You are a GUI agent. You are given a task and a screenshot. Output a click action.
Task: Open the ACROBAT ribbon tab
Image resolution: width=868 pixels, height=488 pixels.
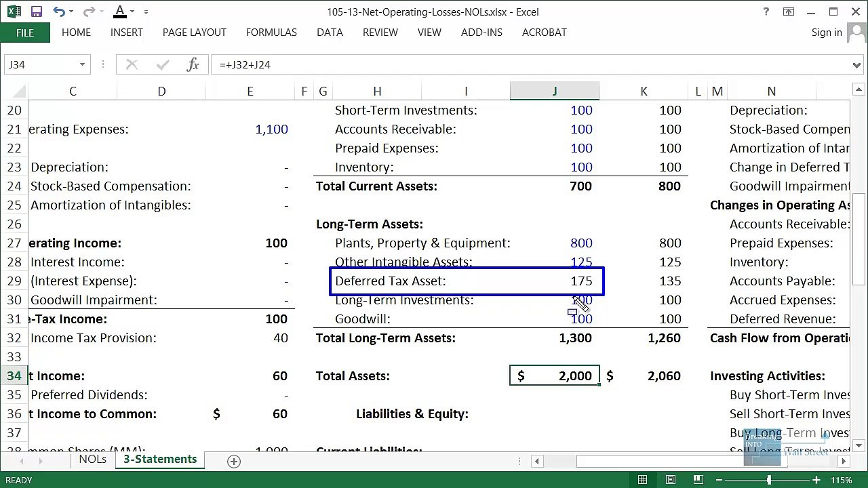[x=545, y=33]
